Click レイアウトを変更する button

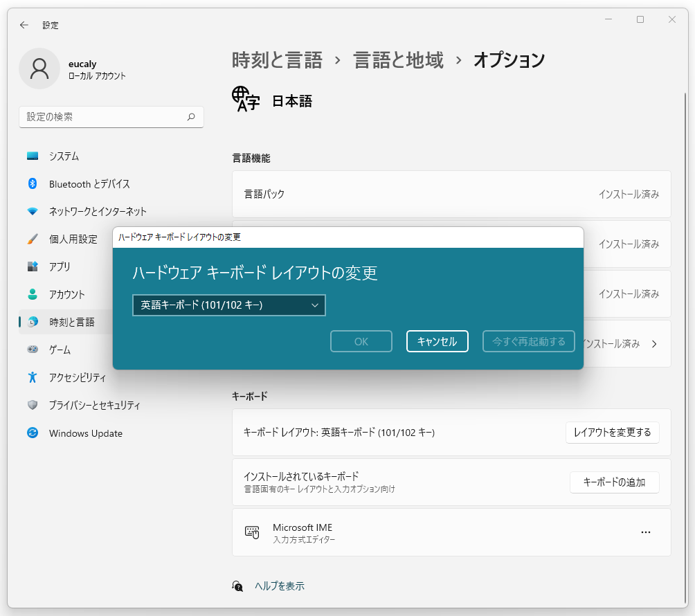[x=612, y=433]
